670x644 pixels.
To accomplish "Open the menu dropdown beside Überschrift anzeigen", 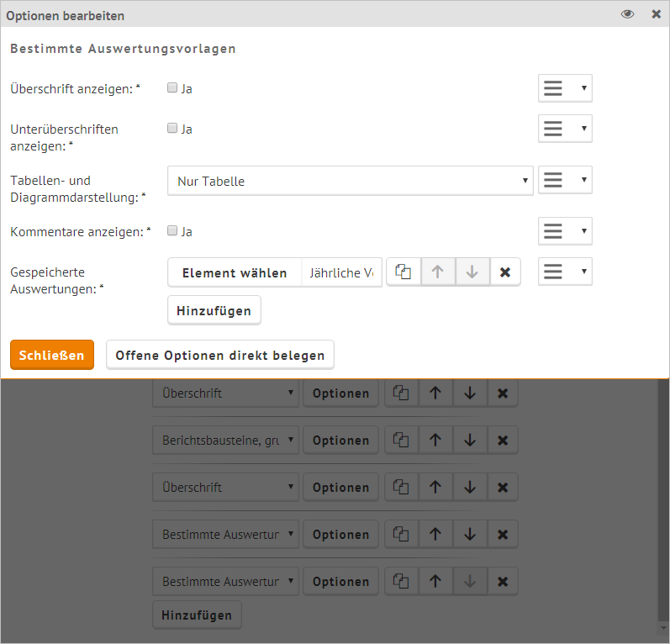I will point(565,88).
